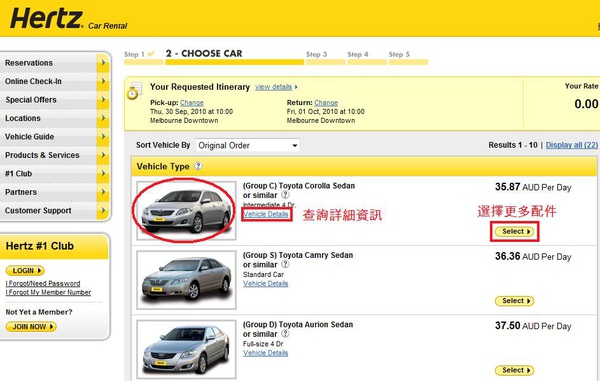Click help icon beside Corolla 'or similar'

285,194
